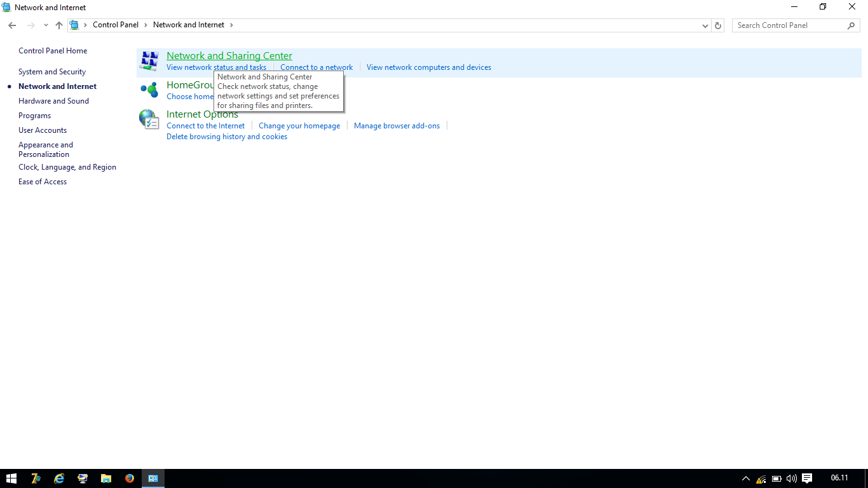Click the battery tray icon

[776, 478]
